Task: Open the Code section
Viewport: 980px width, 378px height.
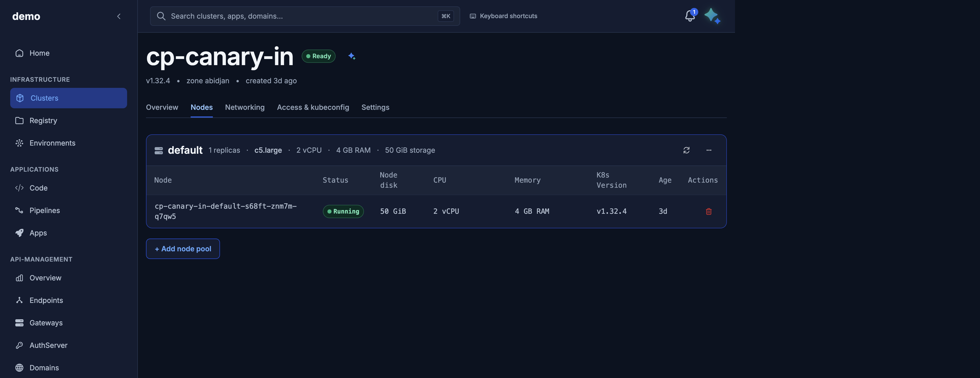Action: tap(68, 188)
